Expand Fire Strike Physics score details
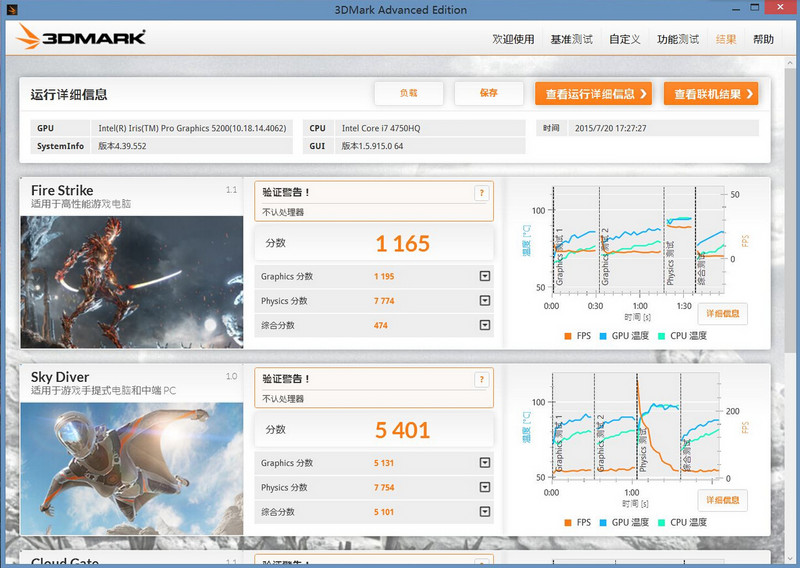This screenshot has width=800, height=568. (485, 301)
